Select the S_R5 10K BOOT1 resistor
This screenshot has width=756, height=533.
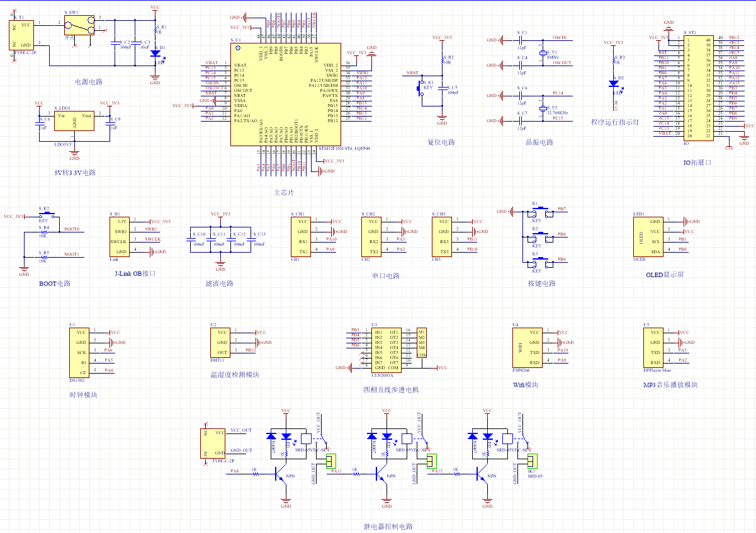43,257
